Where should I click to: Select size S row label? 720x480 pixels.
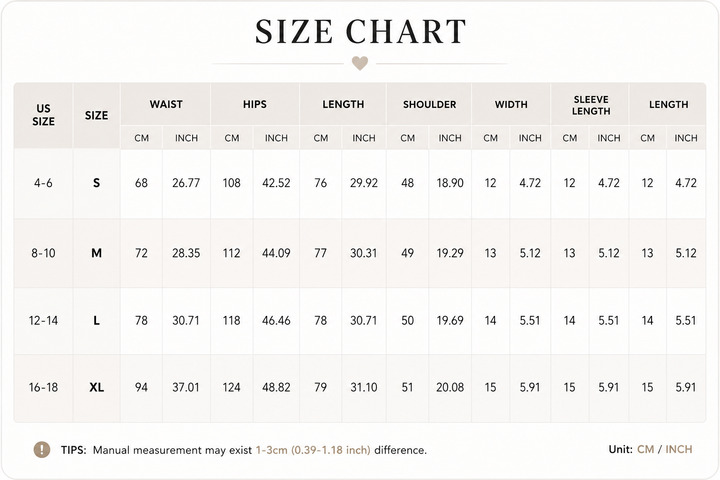click(96, 183)
